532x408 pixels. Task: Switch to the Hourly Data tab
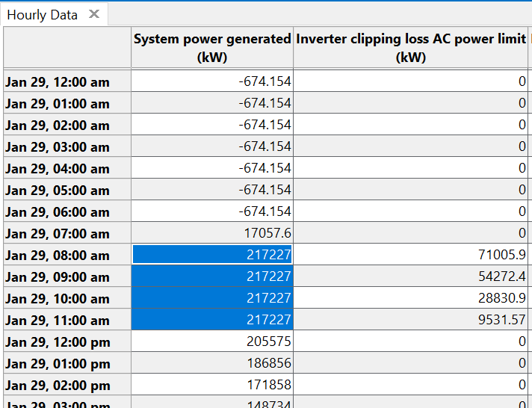(43, 15)
